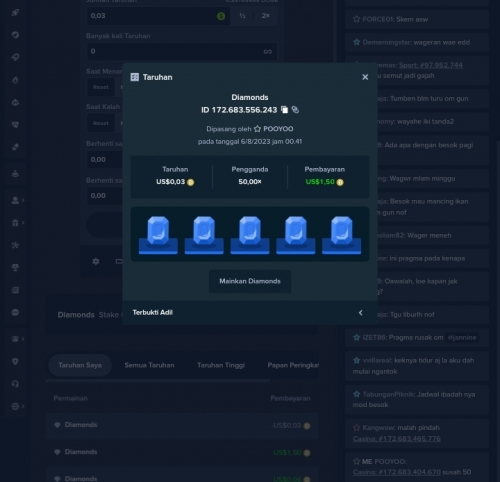The height and width of the screenshot is (482, 500).
Task: Click the green currency coin in amount field
Action: point(221,16)
